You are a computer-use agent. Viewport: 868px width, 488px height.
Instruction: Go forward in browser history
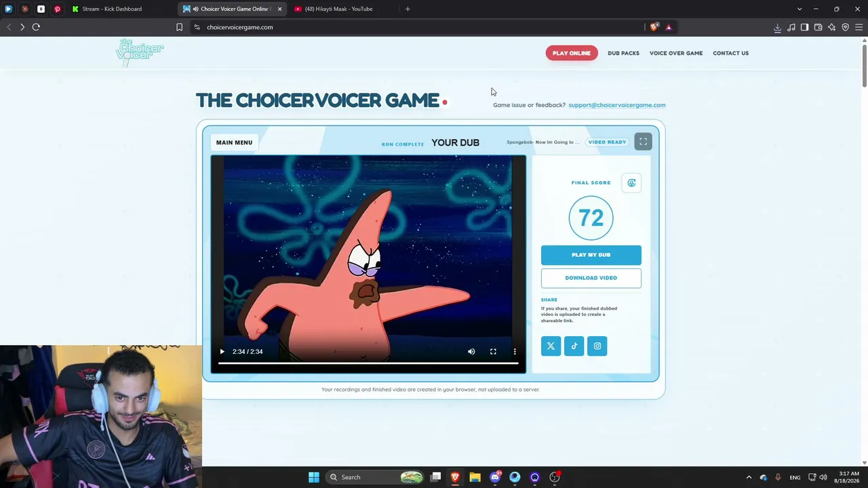click(22, 27)
